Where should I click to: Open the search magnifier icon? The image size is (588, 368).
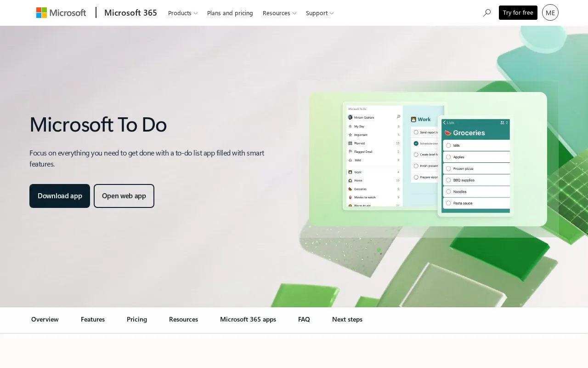487,13
